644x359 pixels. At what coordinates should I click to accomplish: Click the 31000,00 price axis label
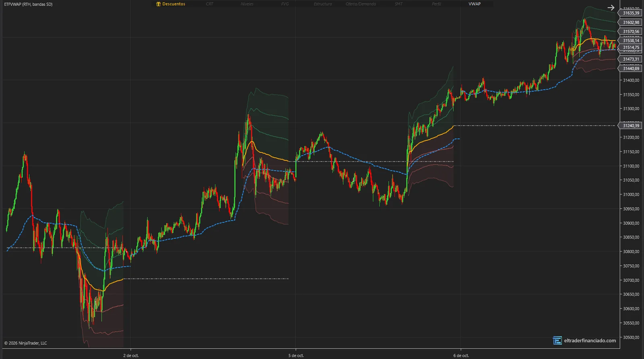pyautogui.click(x=631, y=195)
